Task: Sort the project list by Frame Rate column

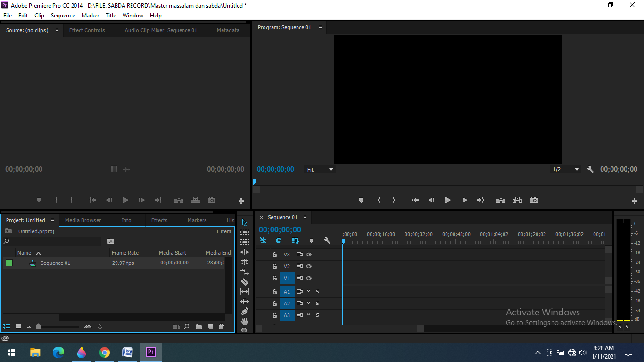Action: (125, 253)
